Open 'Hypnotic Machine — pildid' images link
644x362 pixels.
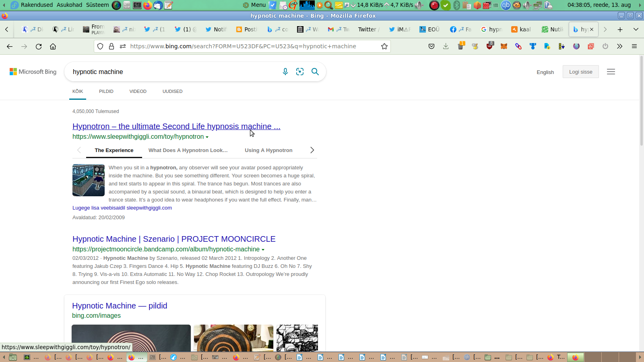(x=120, y=306)
